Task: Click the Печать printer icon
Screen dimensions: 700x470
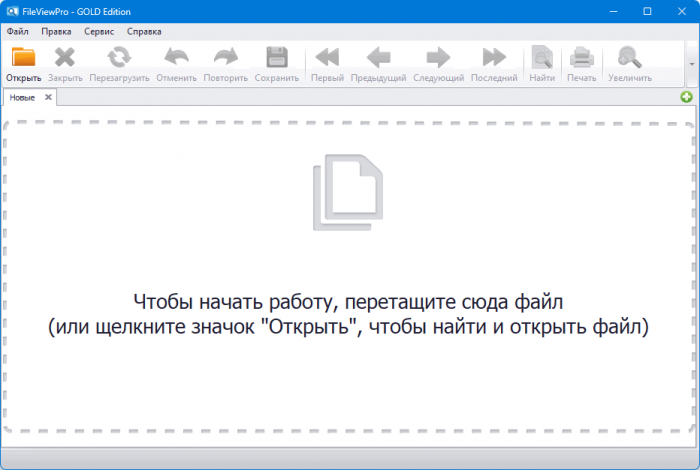Action: (x=582, y=58)
